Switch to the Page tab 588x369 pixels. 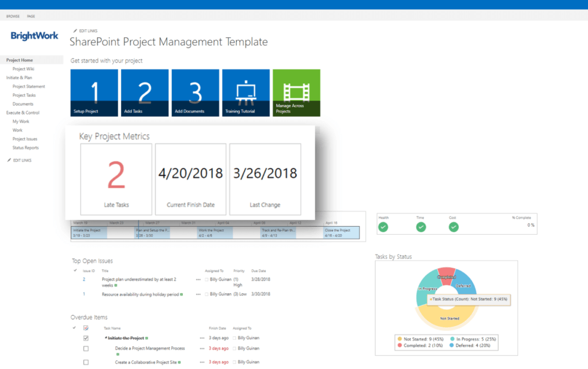[31, 16]
